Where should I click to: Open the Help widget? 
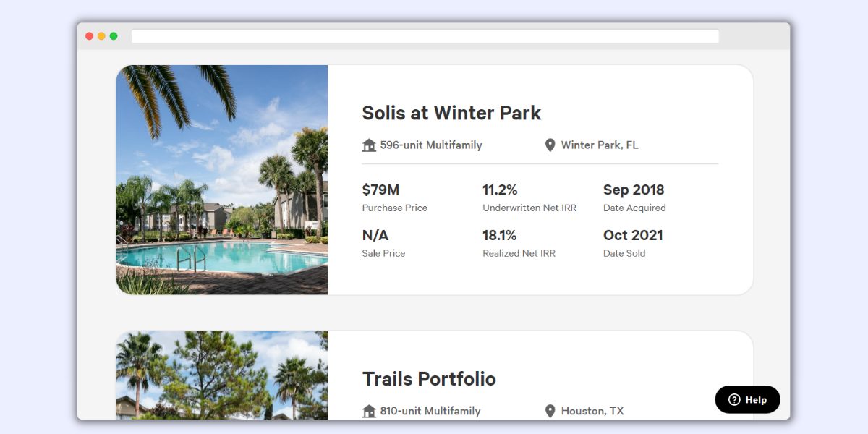747,399
